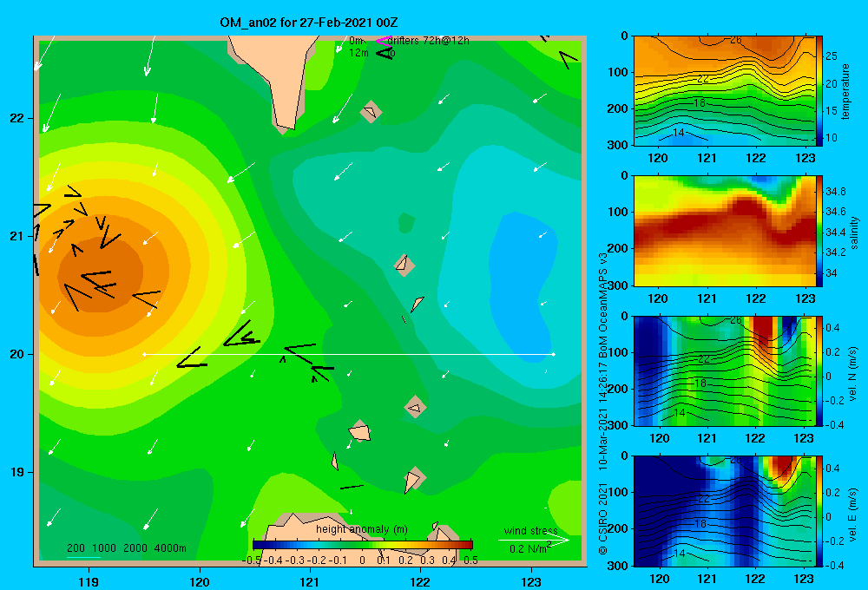Click the temperature color bar
The width and height of the screenshot is (868, 590).
pyautogui.click(x=820, y=91)
